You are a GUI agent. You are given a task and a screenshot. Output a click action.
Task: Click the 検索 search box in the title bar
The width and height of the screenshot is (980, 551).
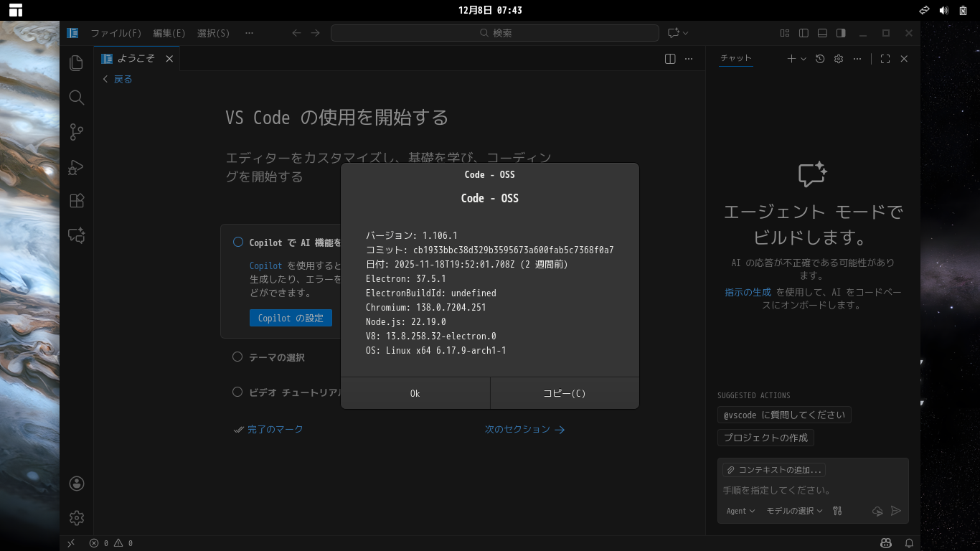[494, 32]
